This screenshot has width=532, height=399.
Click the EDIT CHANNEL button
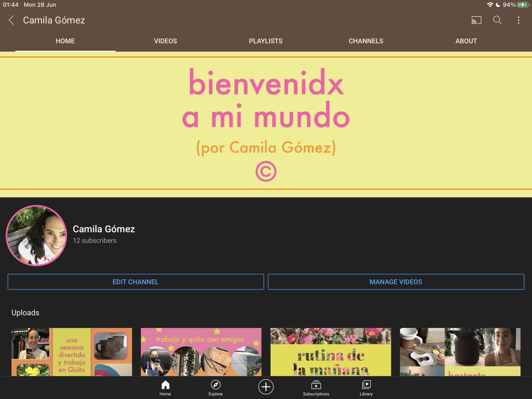(136, 282)
